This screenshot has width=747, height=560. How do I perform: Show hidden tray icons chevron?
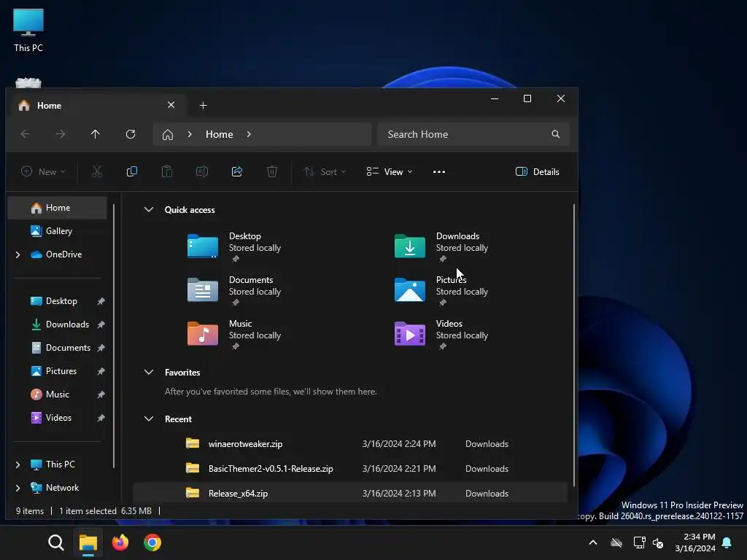(x=593, y=542)
